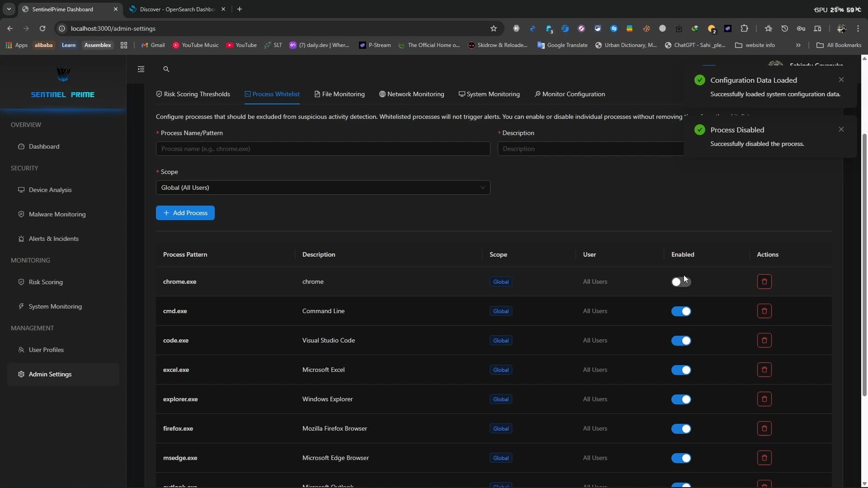The width and height of the screenshot is (868, 488).
Task: Bookmark this page with star icon
Action: tap(494, 28)
